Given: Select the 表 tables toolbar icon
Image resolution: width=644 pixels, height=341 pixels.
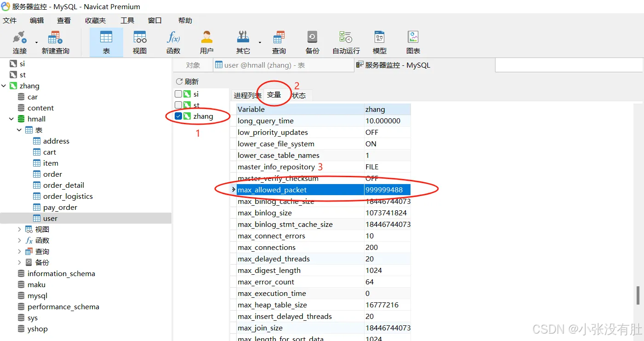Looking at the screenshot, I should tap(106, 42).
